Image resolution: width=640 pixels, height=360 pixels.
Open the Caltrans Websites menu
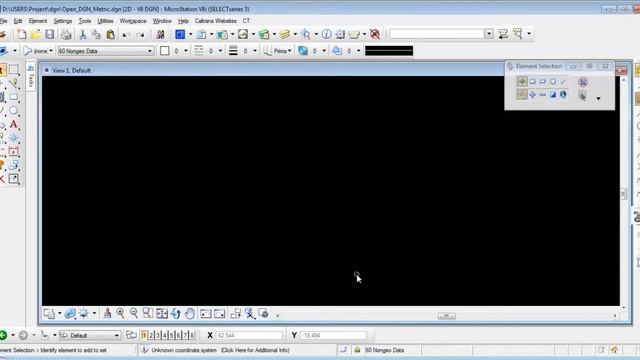[x=216, y=21]
